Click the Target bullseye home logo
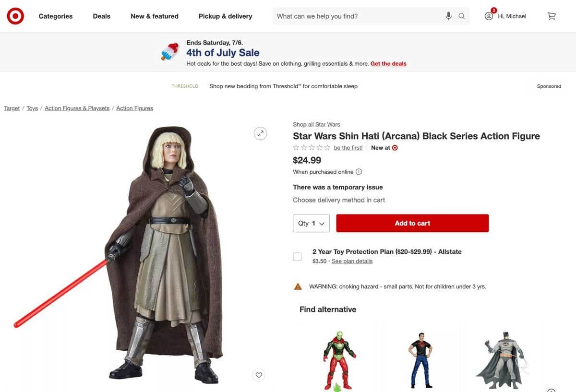Viewport: 576px width, 392px height. (x=15, y=15)
